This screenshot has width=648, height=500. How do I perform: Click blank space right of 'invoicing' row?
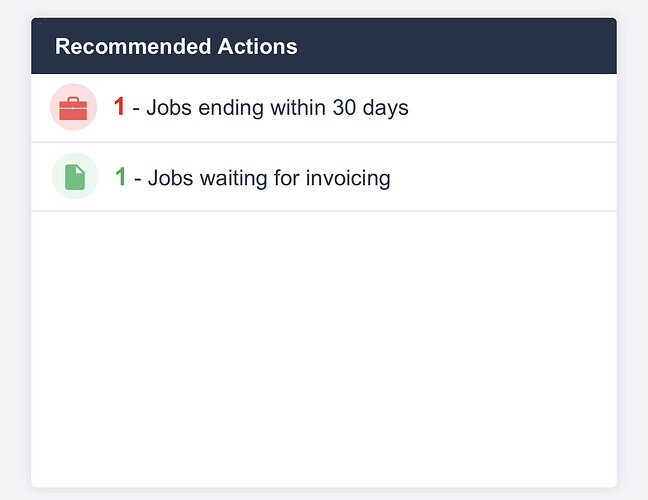click(x=503, y=177)
